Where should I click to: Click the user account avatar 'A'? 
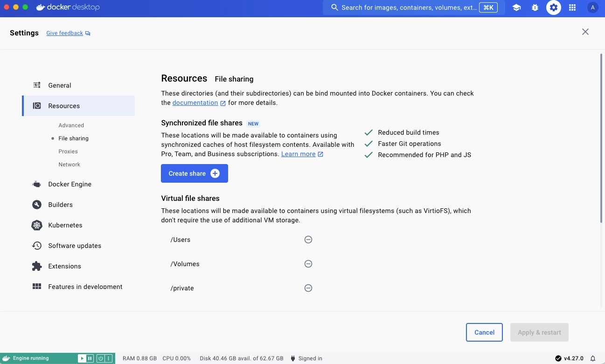click(x=593, y=7)
